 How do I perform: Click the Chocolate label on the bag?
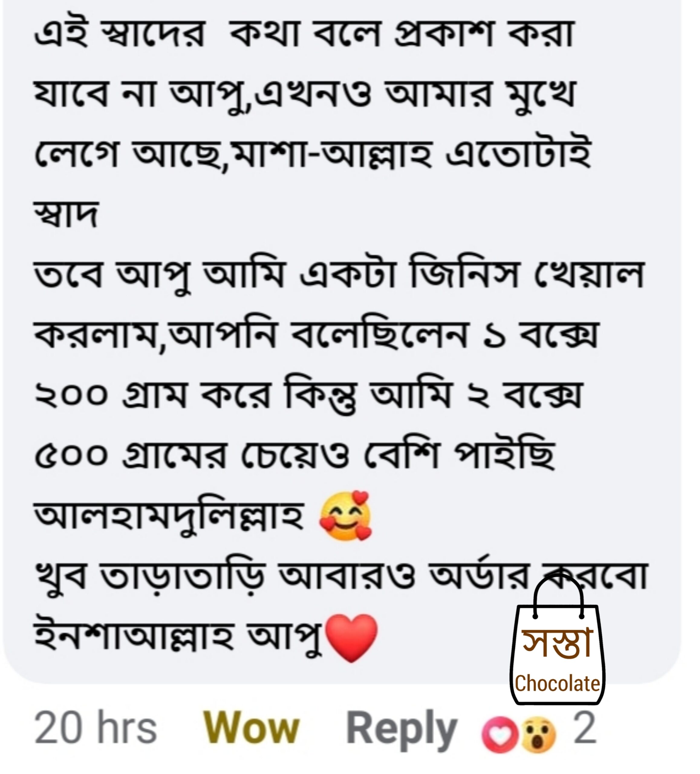[558, 684]
